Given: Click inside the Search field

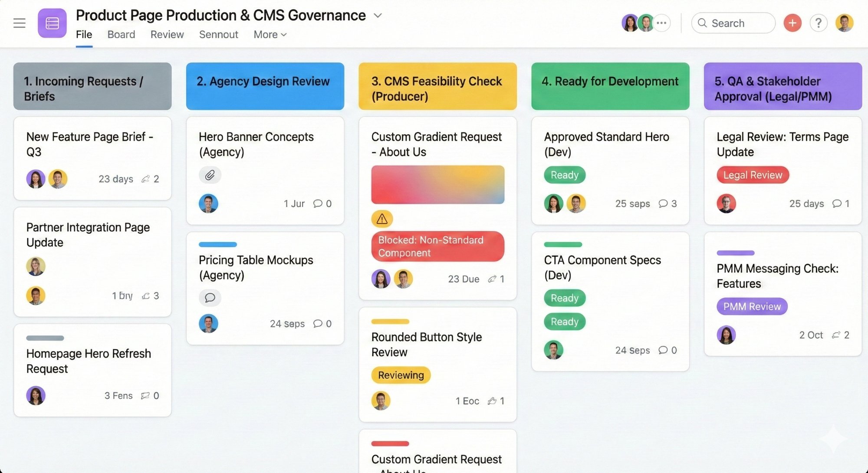Looking at the screenshot, I should [733, 23].
